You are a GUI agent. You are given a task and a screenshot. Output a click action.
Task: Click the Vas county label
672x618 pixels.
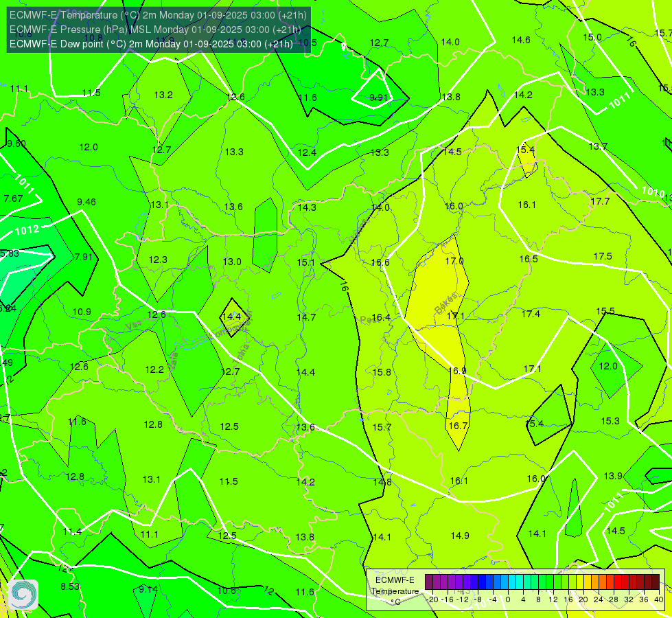133,325
